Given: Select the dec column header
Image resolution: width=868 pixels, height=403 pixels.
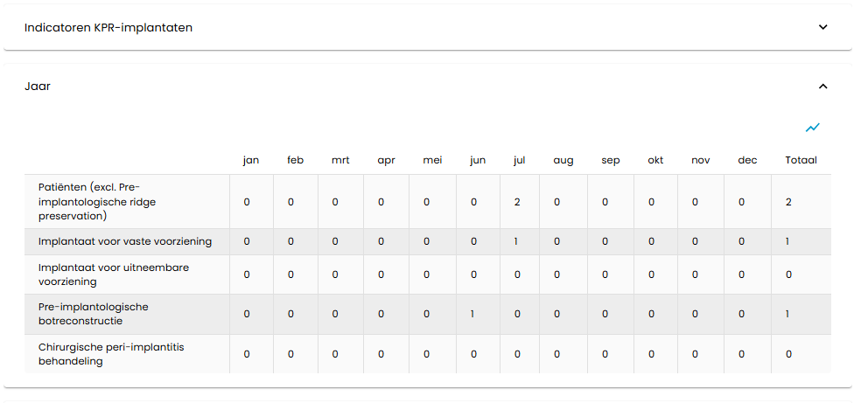Looking at the screenshot, I should [x=747, y=161].
